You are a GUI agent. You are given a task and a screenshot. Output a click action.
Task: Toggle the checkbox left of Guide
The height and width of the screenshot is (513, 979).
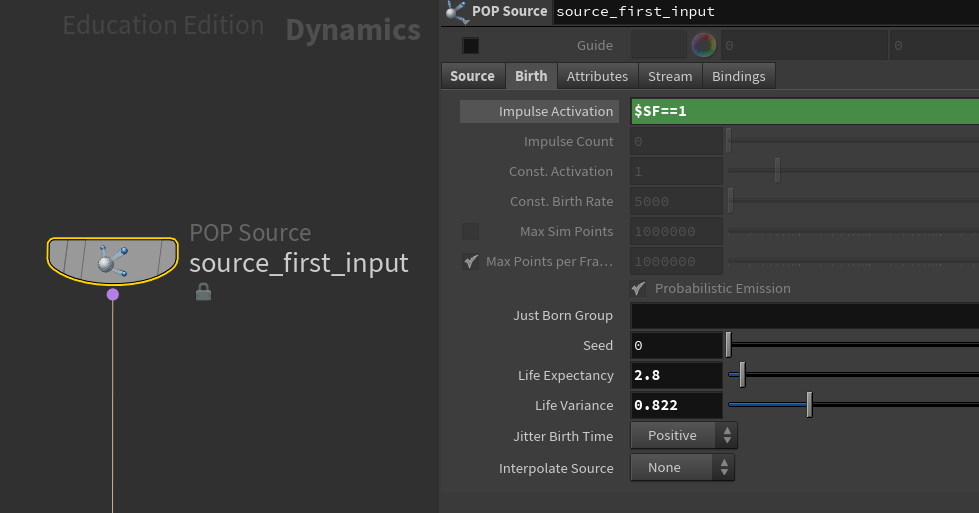coord(470,46)
